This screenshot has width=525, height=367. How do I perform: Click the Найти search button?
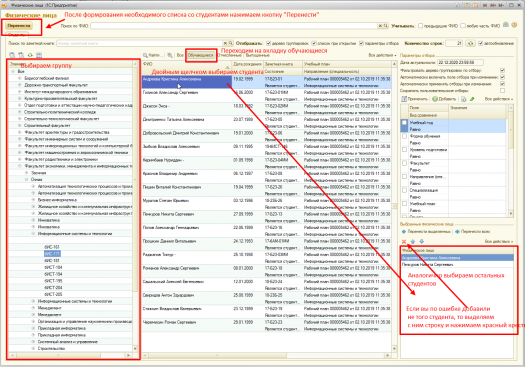tap(153, 55)
